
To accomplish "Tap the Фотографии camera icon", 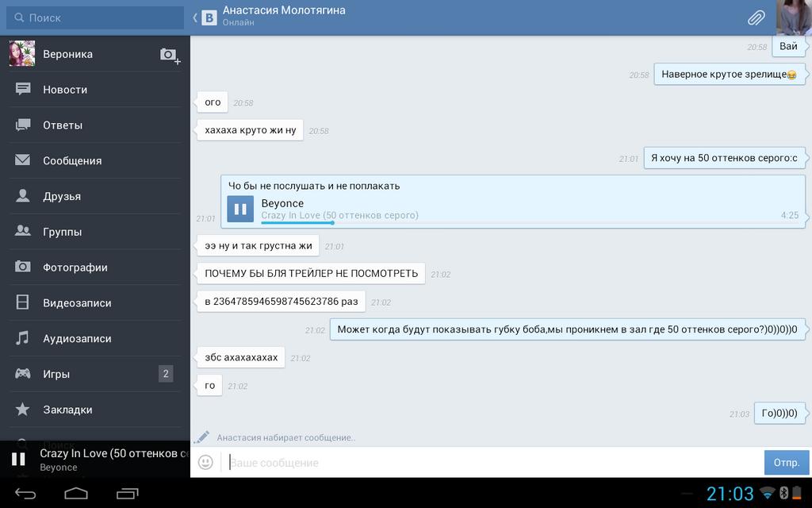I will [x=23, y=267].
